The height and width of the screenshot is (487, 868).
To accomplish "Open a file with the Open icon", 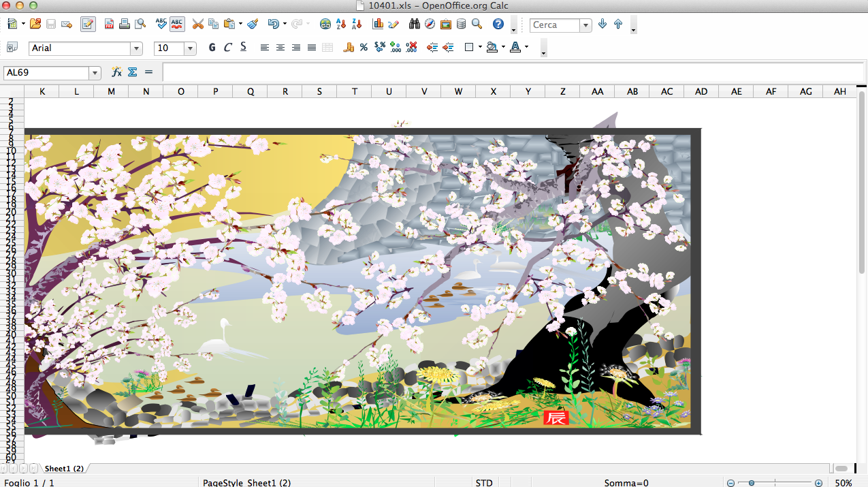I will (35, 25).
